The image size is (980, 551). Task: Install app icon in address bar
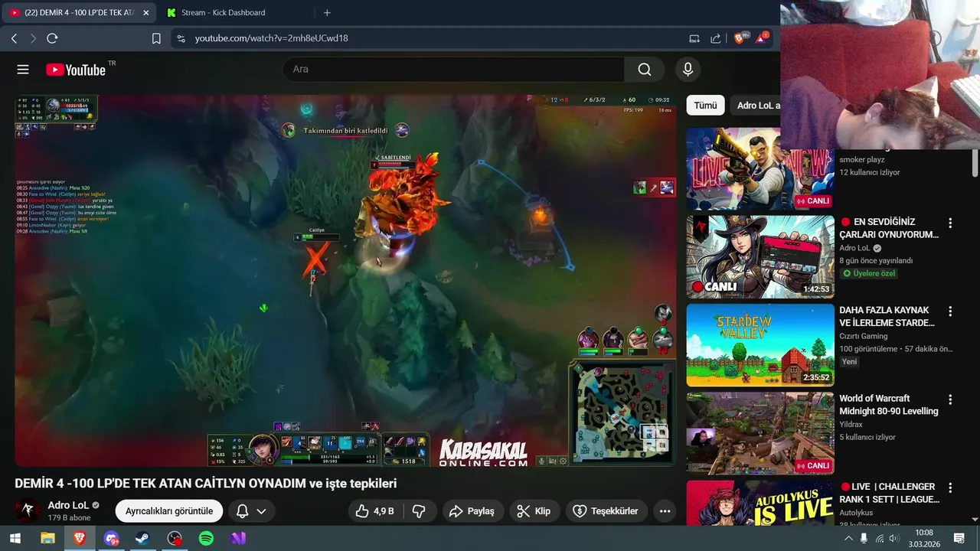pos(694,38)
